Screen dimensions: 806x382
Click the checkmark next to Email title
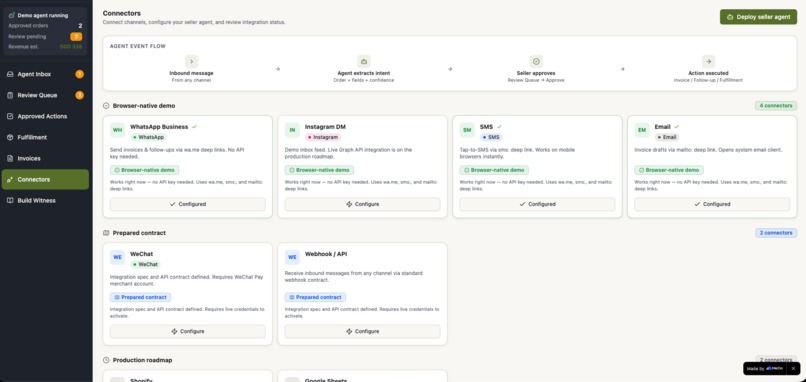pos(676,126)
